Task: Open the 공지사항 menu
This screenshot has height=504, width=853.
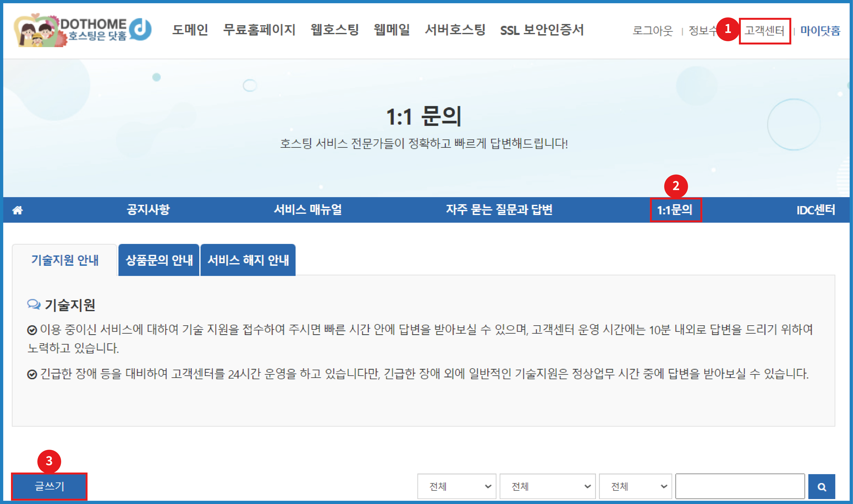Action: [x=148, y=210]
